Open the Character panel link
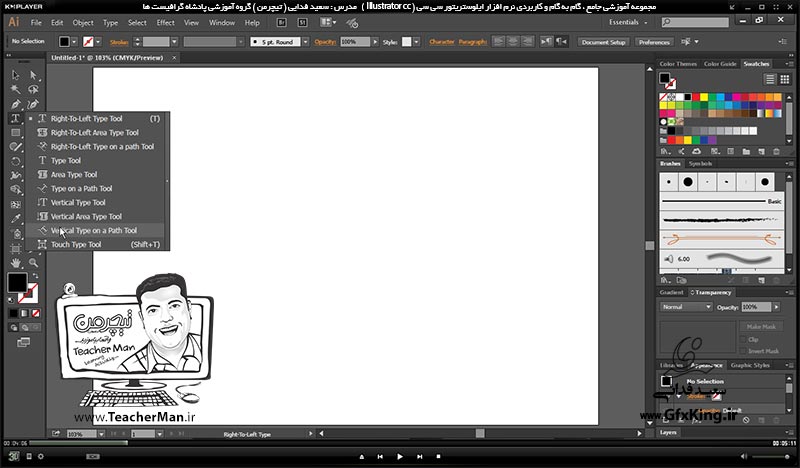Image resolution: width=800 pixels, height=468 pixels. 442,42
